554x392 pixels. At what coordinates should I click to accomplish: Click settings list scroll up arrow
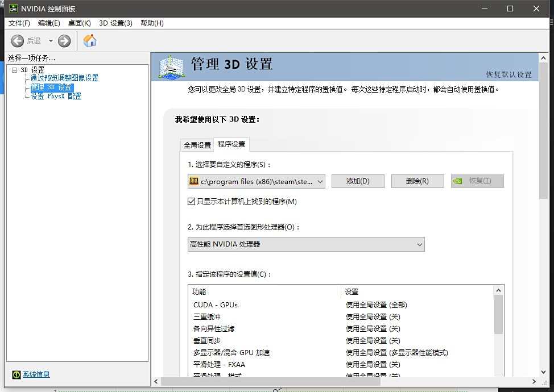pyautogui.click(x=498, y=290)
